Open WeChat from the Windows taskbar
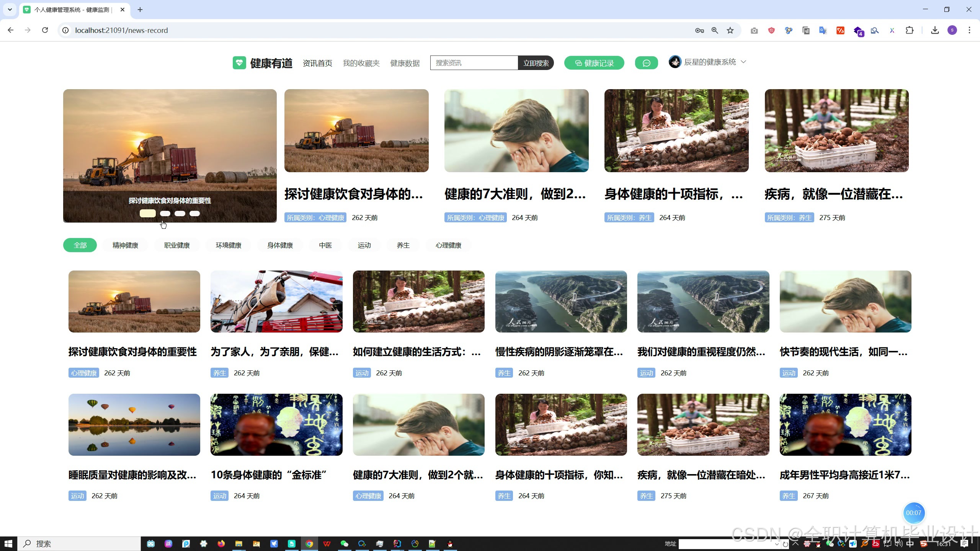 click(344, 544)
